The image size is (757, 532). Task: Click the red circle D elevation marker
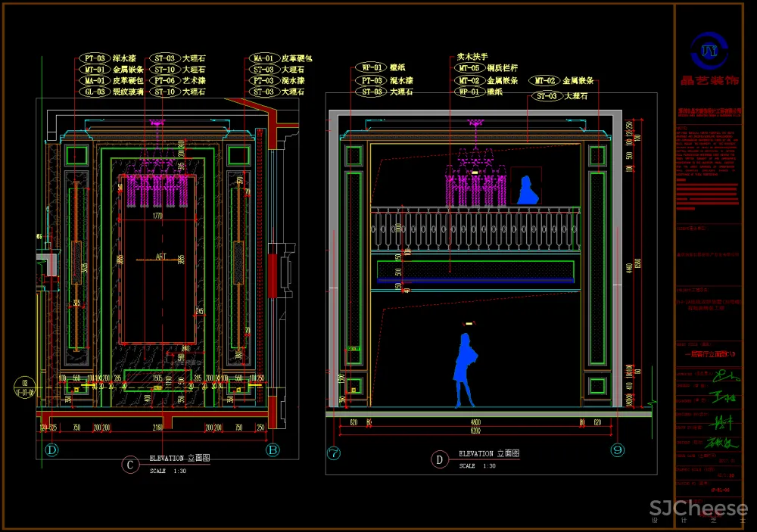pyautogui.click(x=438, y=459)
